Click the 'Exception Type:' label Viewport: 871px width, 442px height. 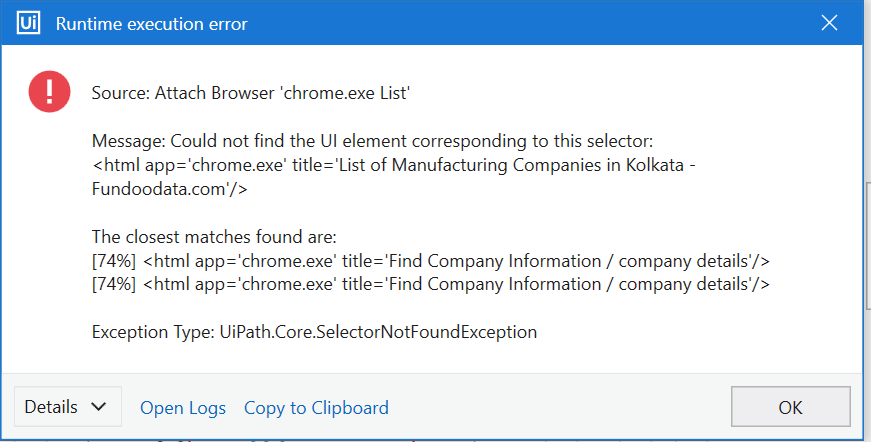[x=153, y=332]
